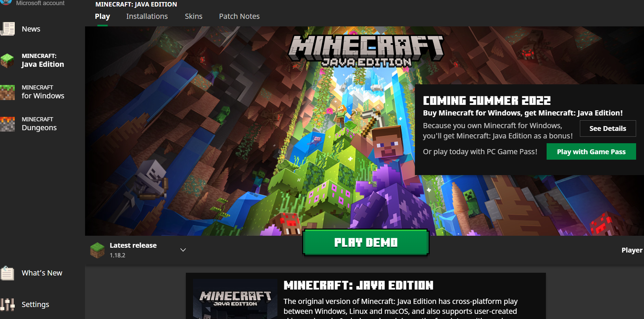Click the Java Edition thumbnail in the info card

coord(235,299)
